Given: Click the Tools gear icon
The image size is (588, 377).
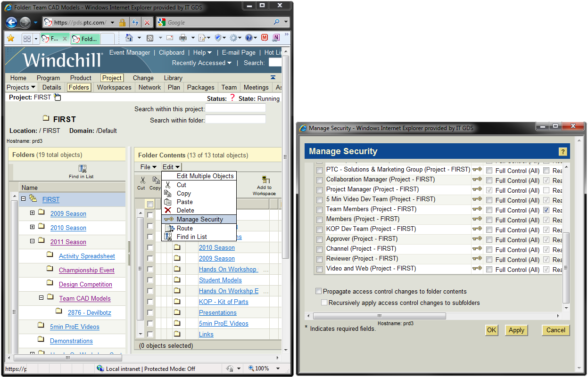Looking at the screenshot, I should 233,38.
